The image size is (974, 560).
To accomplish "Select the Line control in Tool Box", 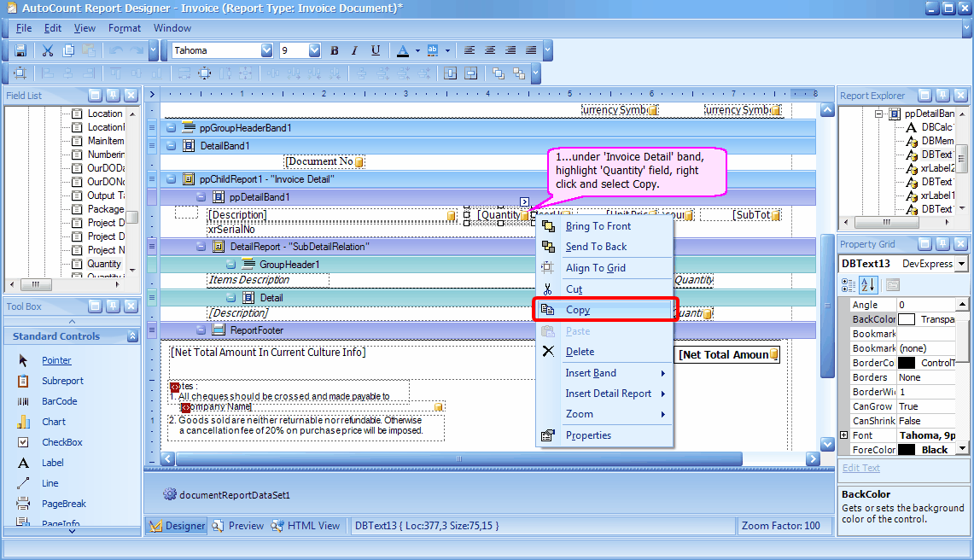I will pos(50,483).
